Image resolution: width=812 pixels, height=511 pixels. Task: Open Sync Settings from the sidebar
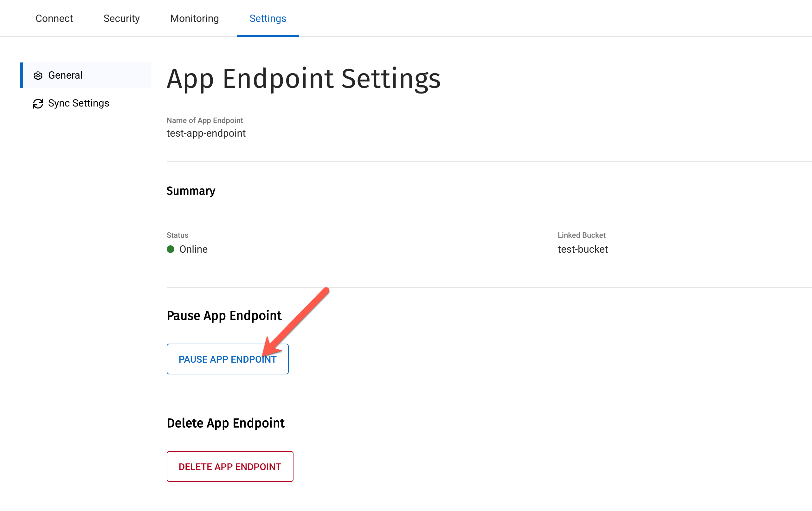(78, 103)
